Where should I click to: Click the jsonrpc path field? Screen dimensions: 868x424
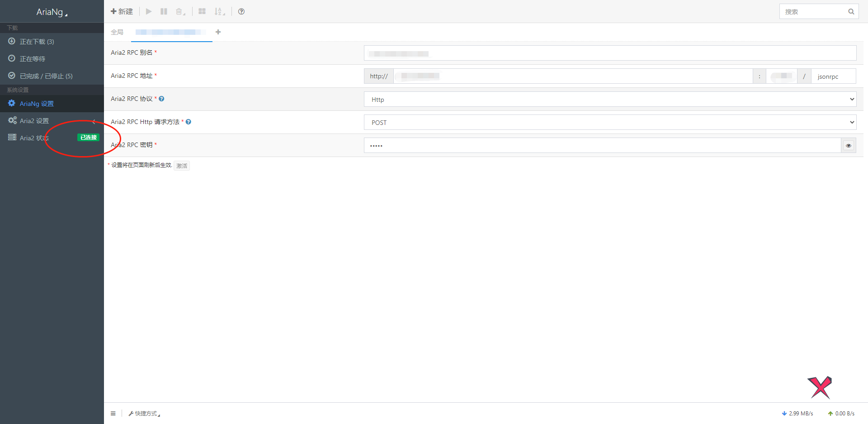click(834, 76)
